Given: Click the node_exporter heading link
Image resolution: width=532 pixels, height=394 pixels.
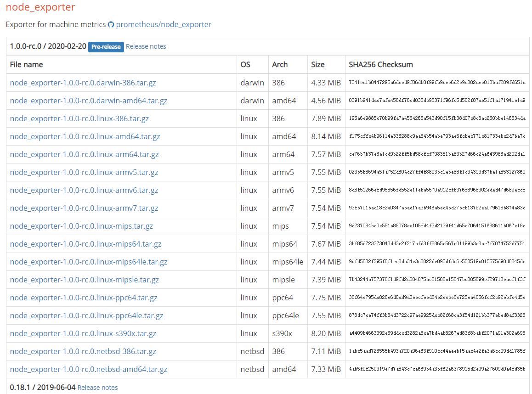Looking at the screenshot, I should click(40, 7).
